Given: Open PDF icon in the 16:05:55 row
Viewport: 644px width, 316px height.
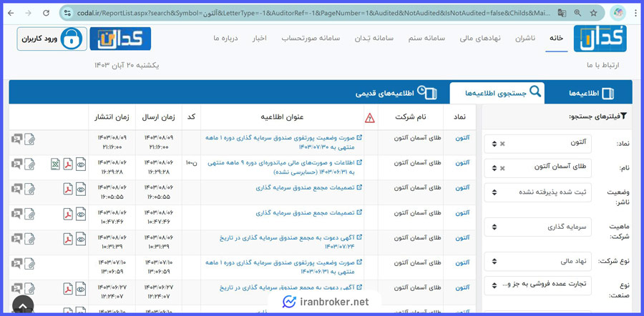Looking at the screenshot, I should click(68, 189).
